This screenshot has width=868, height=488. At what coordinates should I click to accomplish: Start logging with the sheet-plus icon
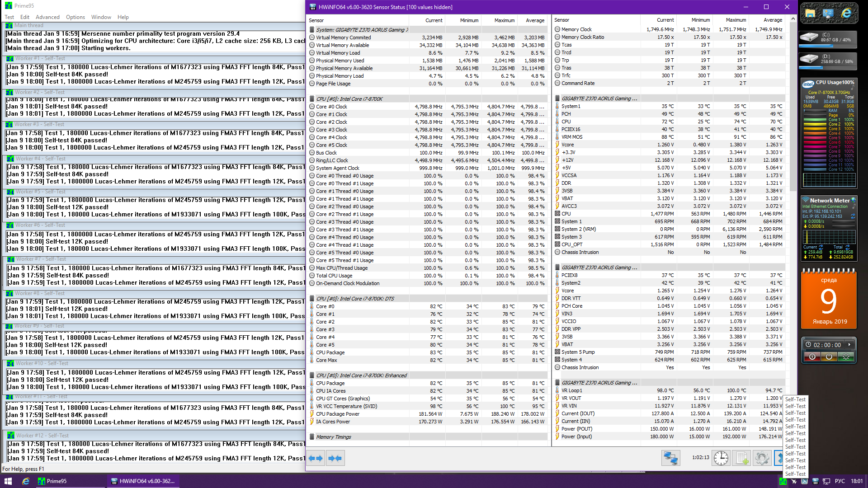point(741,458)
